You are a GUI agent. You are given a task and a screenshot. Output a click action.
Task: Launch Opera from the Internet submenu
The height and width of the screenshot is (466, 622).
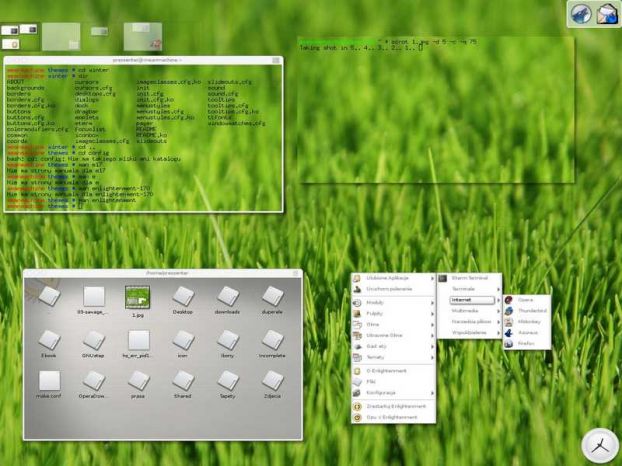pyautogui.click(x=527, y=300)
